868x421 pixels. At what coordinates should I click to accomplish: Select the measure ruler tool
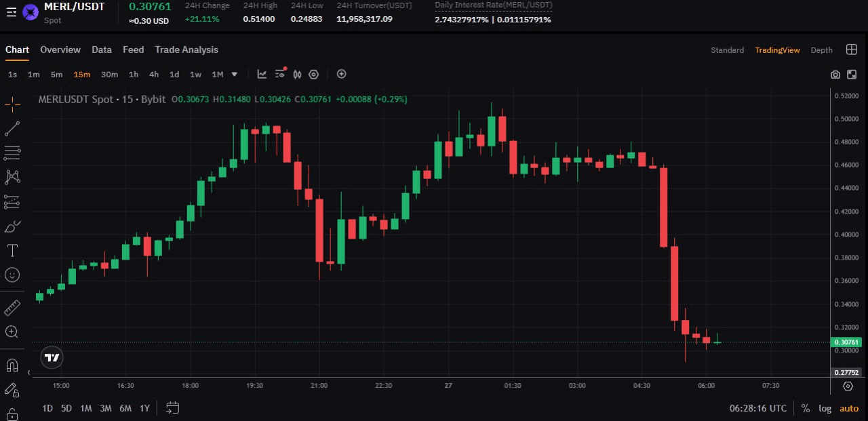tap(12, 307)
